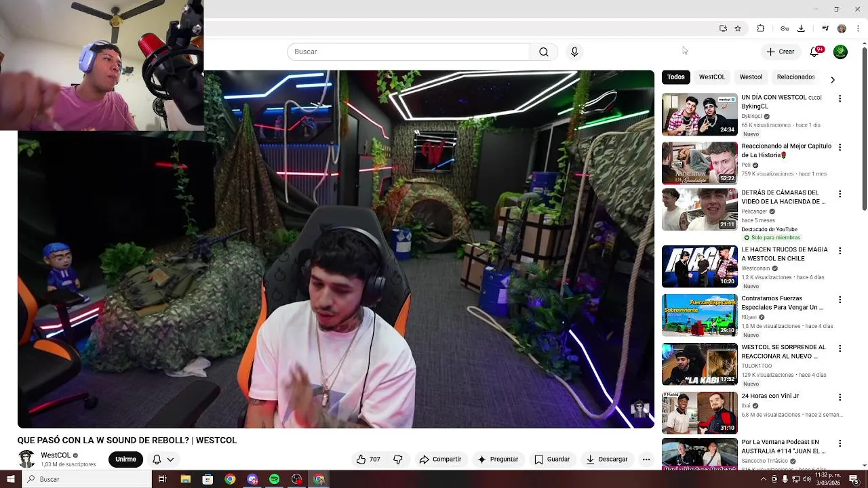Viewport: 868px width, 488px height.
Task: Select the WestCOL filter chip
Action: (x=712, y=77)
